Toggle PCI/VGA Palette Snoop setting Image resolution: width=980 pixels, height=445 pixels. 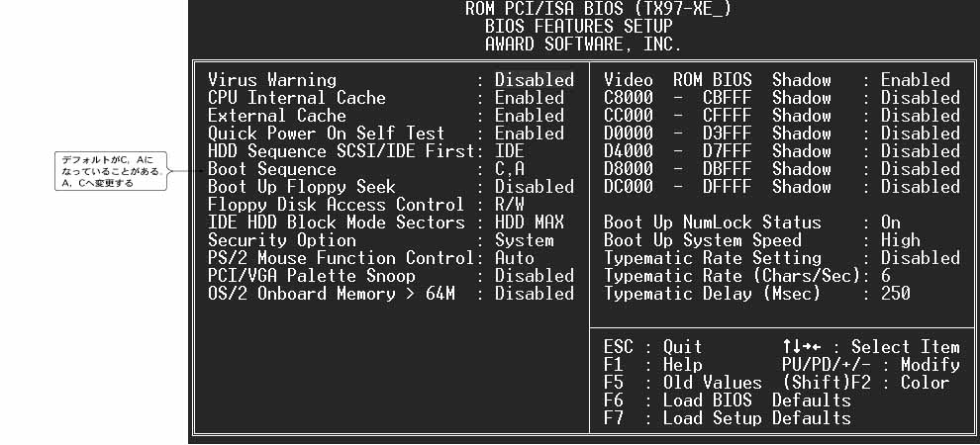311,276
